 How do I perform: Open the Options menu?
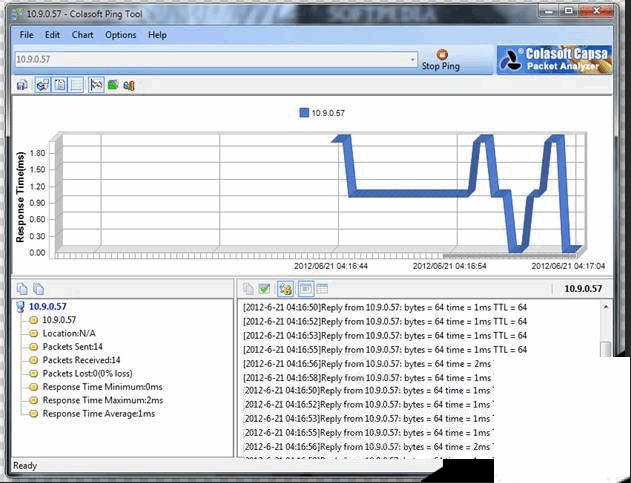121,35
